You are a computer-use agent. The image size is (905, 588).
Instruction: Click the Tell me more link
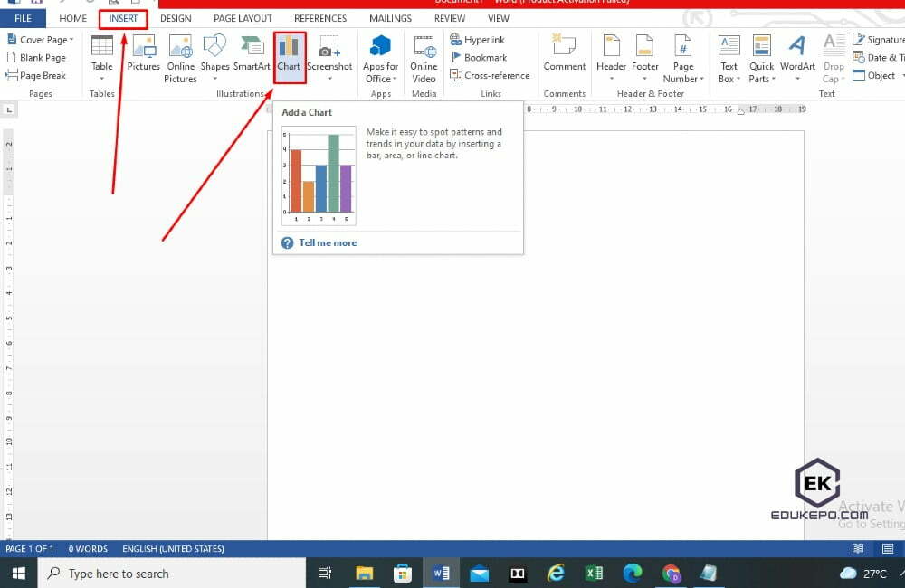(328, 242)
